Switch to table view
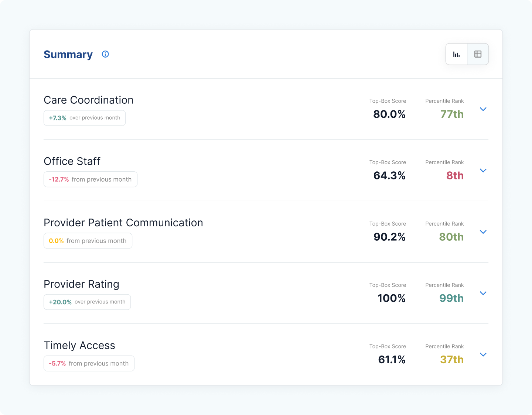 [478, 54]
